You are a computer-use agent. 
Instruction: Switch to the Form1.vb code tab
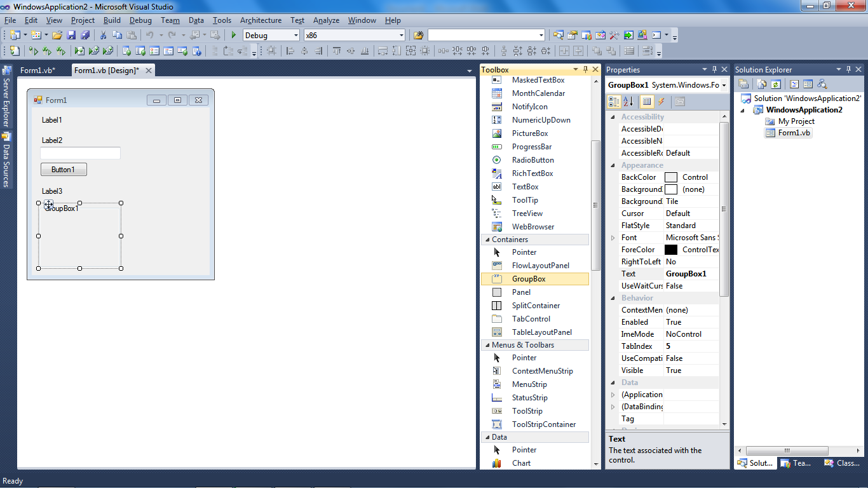point(39,71)
